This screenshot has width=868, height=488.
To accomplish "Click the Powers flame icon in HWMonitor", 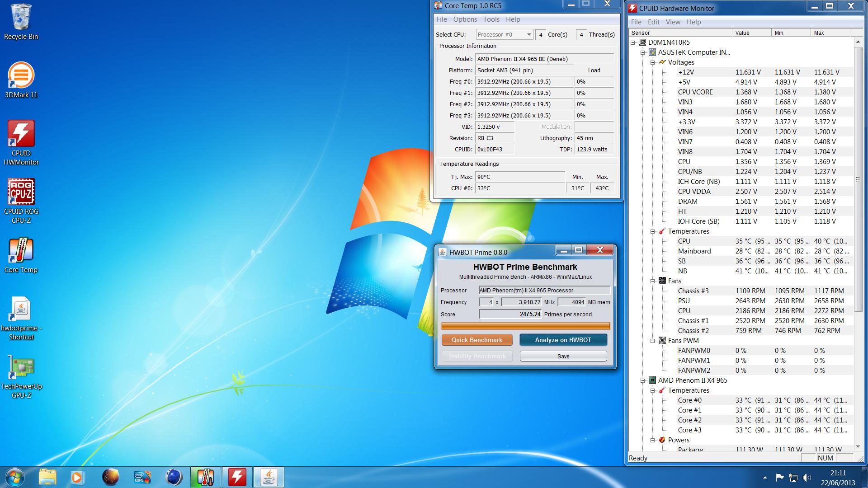I will click(662, 440).
